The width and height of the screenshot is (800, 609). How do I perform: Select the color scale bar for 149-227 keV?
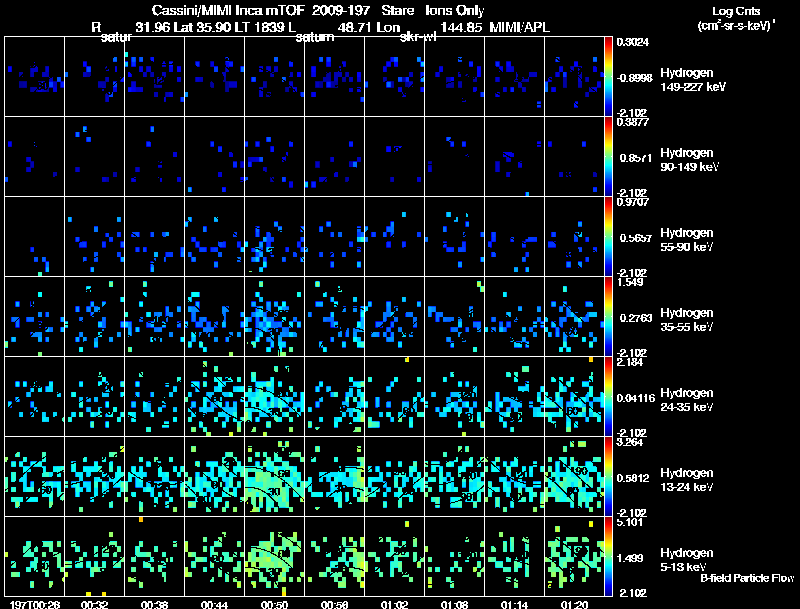pyautogui.click(x=608, y=76)
